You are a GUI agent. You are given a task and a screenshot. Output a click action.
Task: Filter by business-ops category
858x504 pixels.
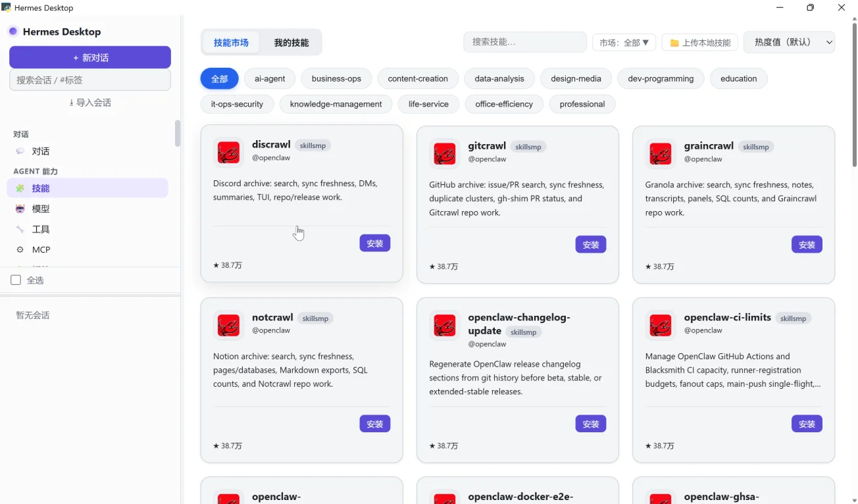tap(336, 78)
